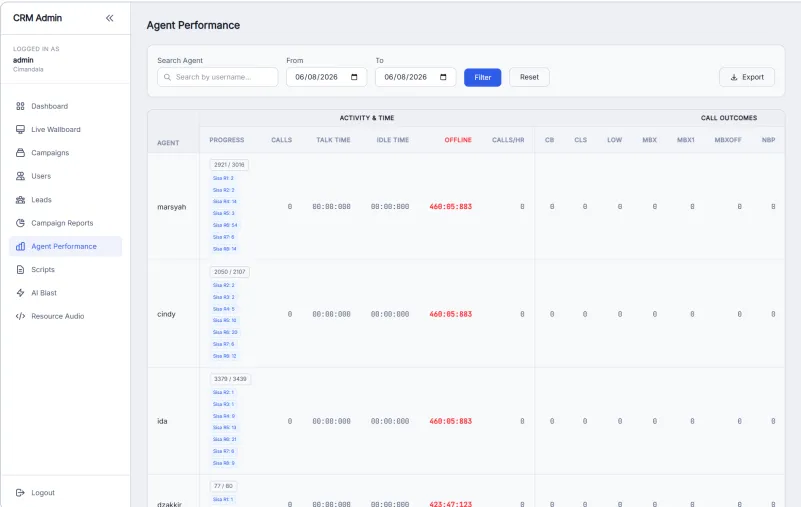Click progress badge 3379 / 3439
The image size is (801, 507).
[230, 379]
